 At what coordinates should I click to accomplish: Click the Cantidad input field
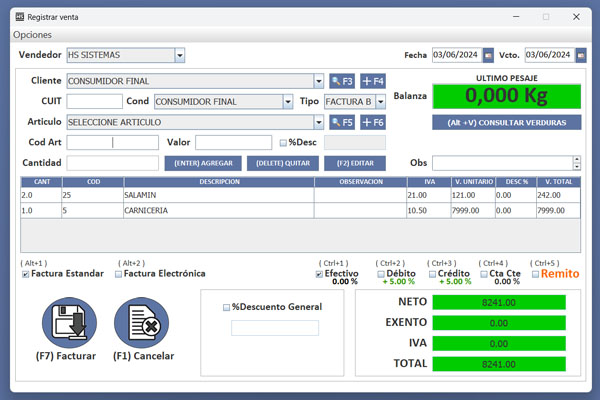pyautogui.click(x=112, y=163)
